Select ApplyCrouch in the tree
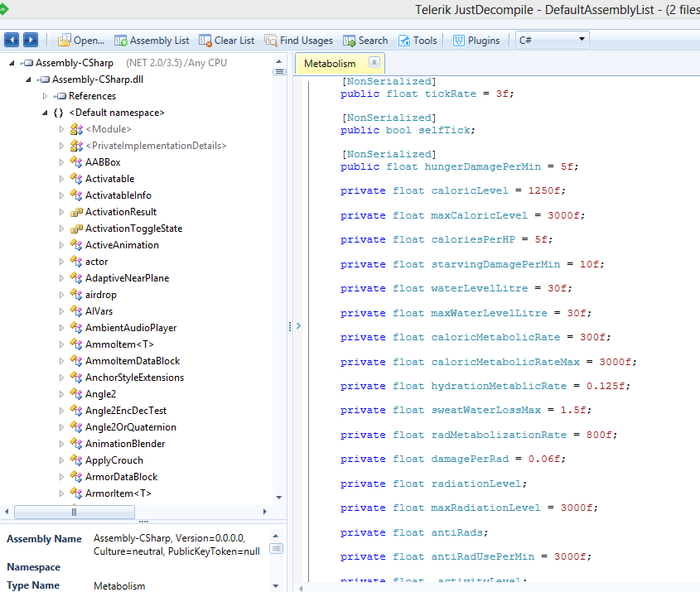The image size is (700, 592). tap(114, 460)
